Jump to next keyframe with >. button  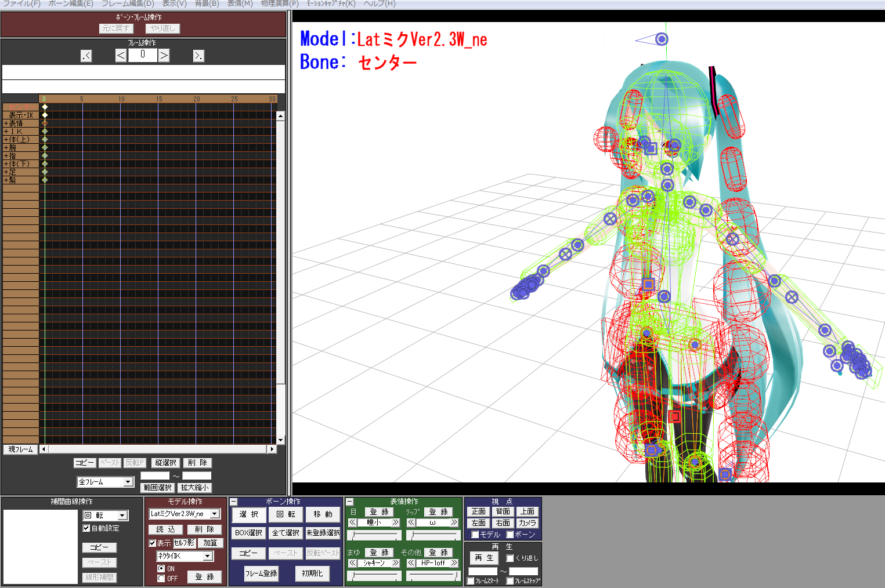point(198,56)
